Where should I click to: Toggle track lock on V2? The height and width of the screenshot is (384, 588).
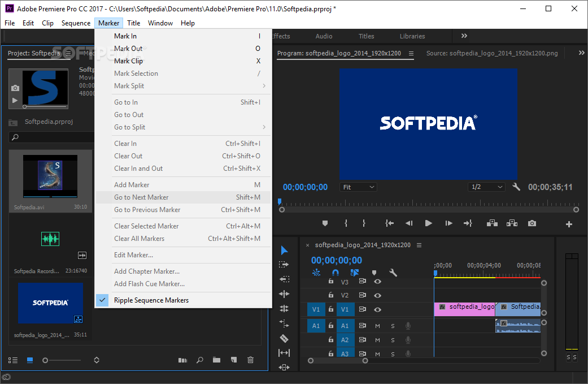331,295
